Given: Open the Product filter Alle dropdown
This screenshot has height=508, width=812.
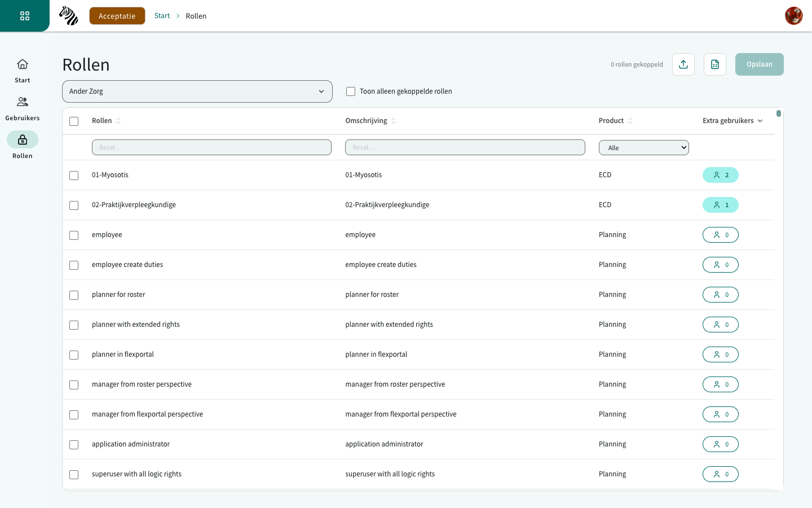Looking at the screenshot, I should pyautogui.click(x=644, y=147).
